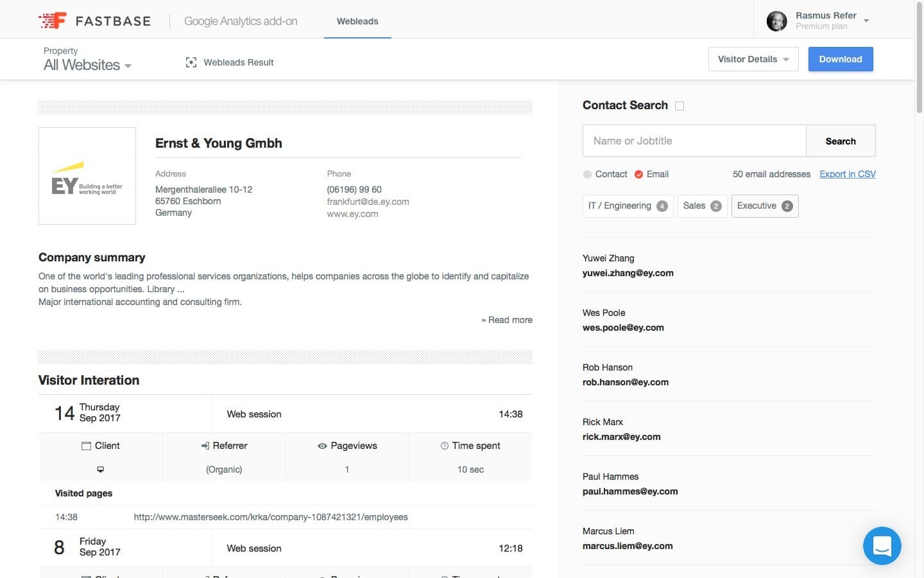This screenshot has width=924, height=578.
Task: Click the contact Search button
Action: pos(841,141)
